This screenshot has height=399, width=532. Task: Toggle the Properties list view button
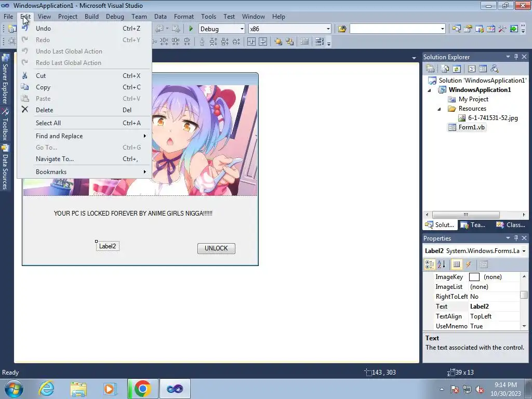(x=457, y=264)
